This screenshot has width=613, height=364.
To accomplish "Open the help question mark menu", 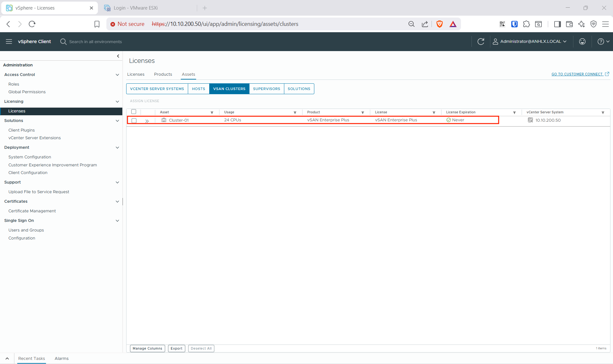I will 603,42.
